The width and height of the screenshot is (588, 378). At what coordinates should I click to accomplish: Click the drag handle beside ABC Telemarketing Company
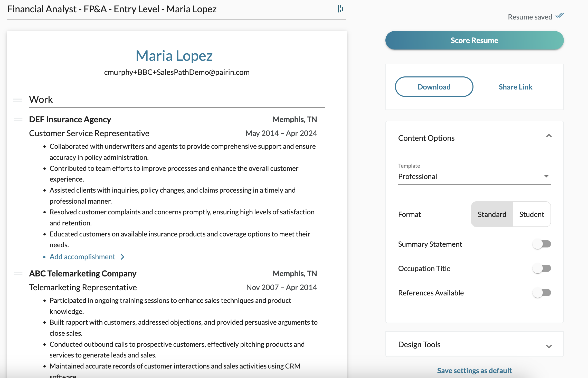[18, 274]
